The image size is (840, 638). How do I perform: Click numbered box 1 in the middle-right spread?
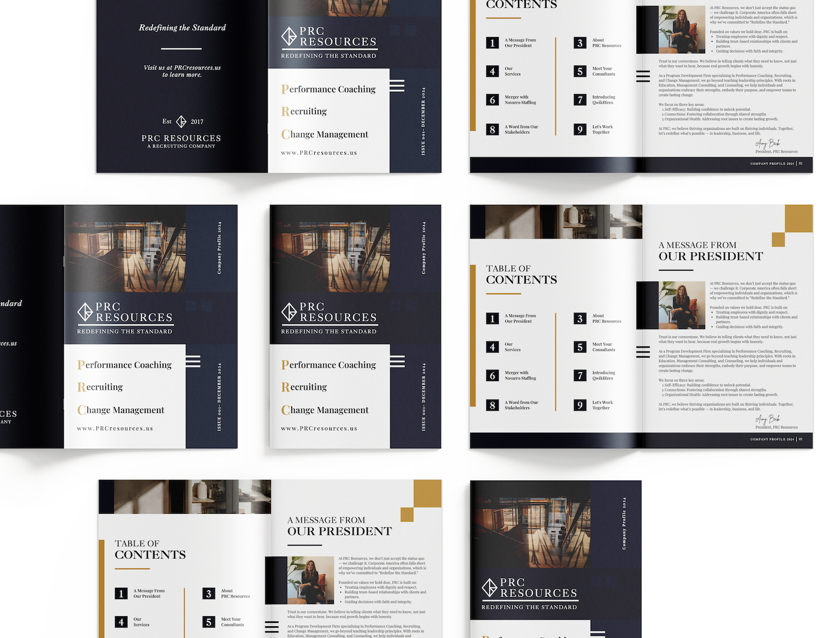pos(492,318)
